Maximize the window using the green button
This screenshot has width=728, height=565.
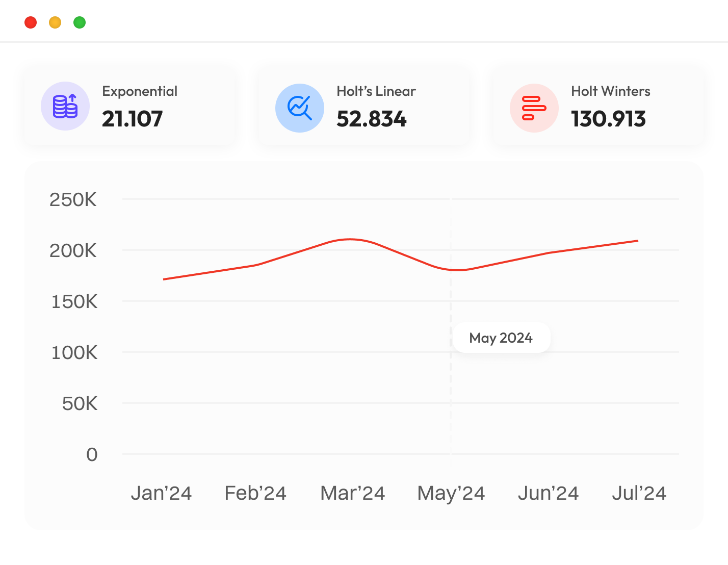click(x=80, y=22)
